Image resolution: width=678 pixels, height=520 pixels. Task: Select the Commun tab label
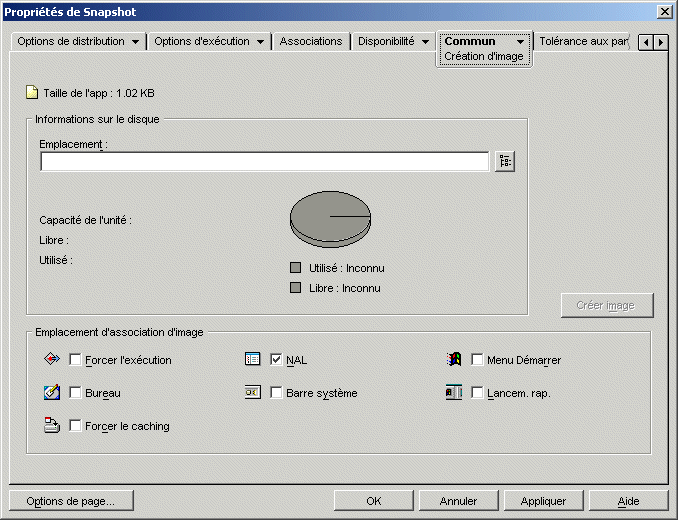pos(470,41)
